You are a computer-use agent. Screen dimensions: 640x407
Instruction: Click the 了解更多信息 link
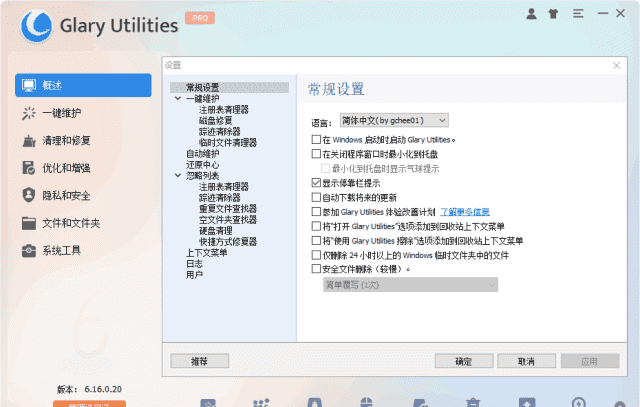coord(465,212)
